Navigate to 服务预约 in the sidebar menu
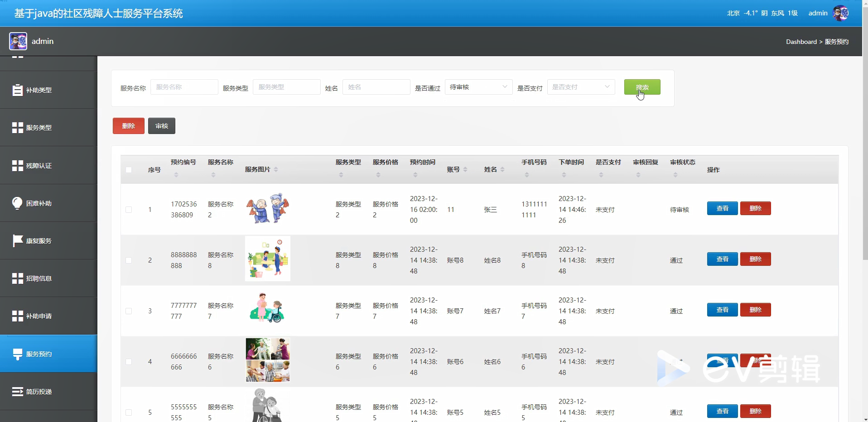 pos(39,354)
